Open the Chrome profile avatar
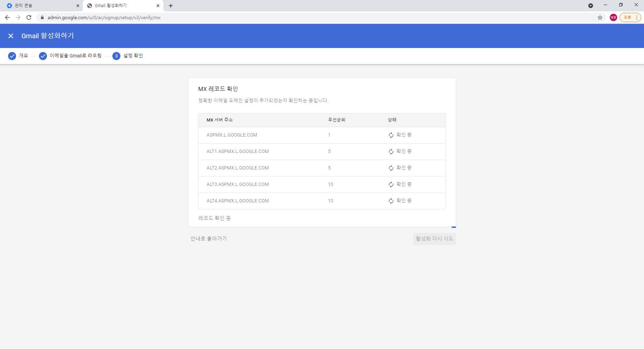Screen dimensions: 644x349 613,17
